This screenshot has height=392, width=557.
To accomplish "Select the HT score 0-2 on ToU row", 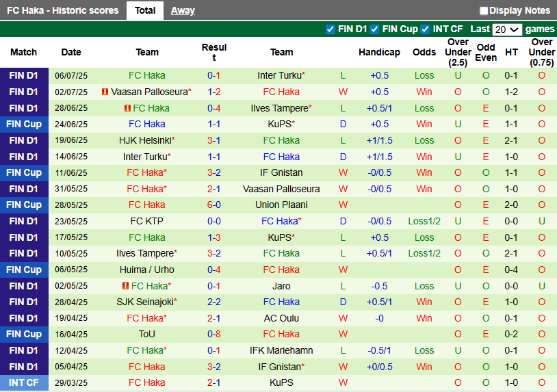I will (511, 334).
